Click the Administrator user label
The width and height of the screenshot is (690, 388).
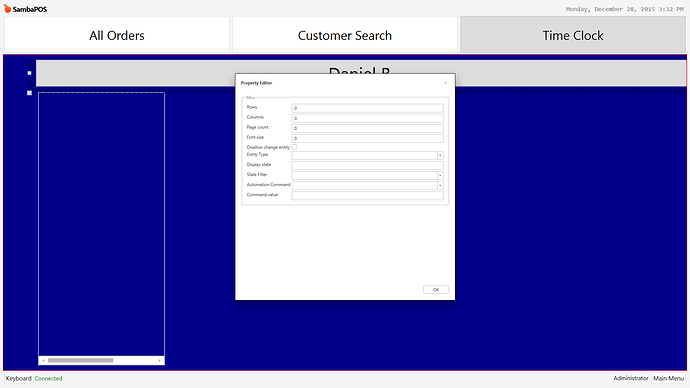pos(631,378)
